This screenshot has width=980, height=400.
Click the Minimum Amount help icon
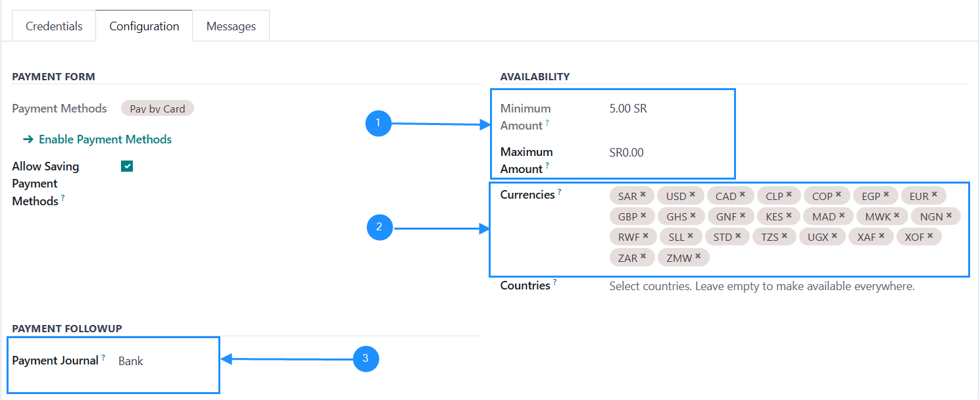pos(547,123)
